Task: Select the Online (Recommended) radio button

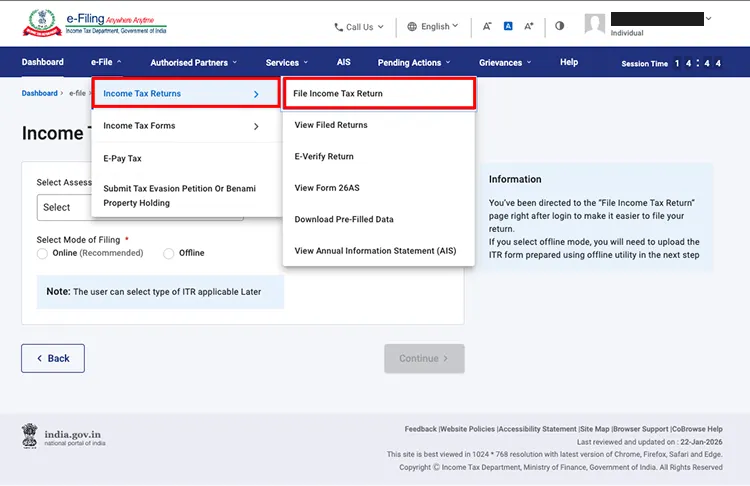Action: (42, 254)
